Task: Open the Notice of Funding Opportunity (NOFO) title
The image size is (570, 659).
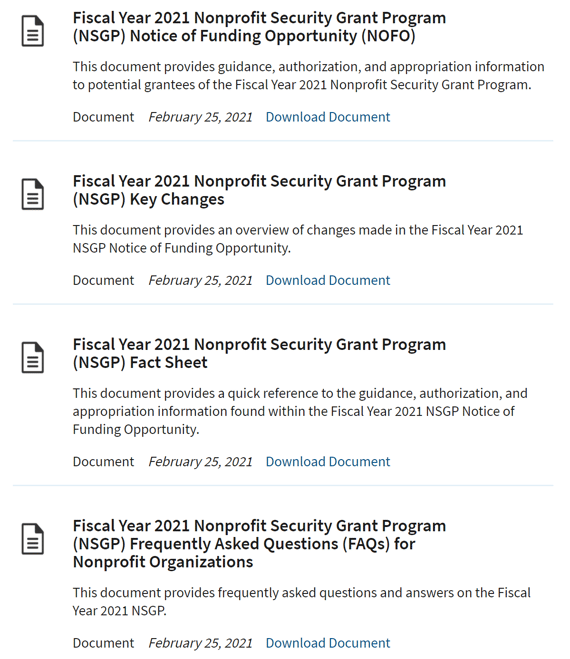Action: [259, 27]
